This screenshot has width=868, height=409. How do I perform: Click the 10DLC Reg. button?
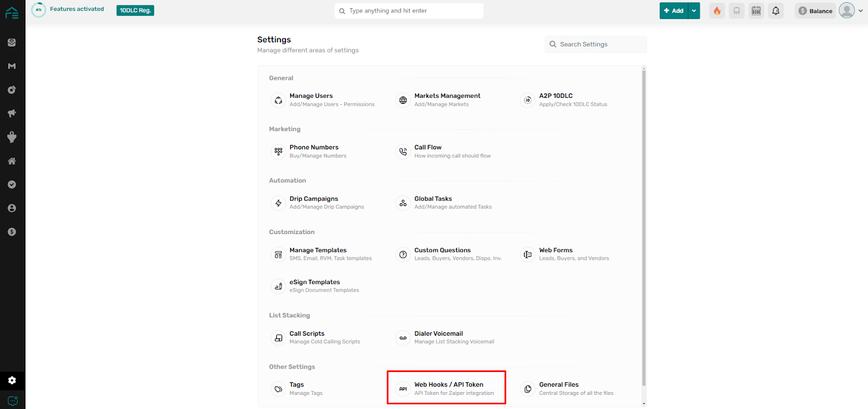click(x=135, y=10)
